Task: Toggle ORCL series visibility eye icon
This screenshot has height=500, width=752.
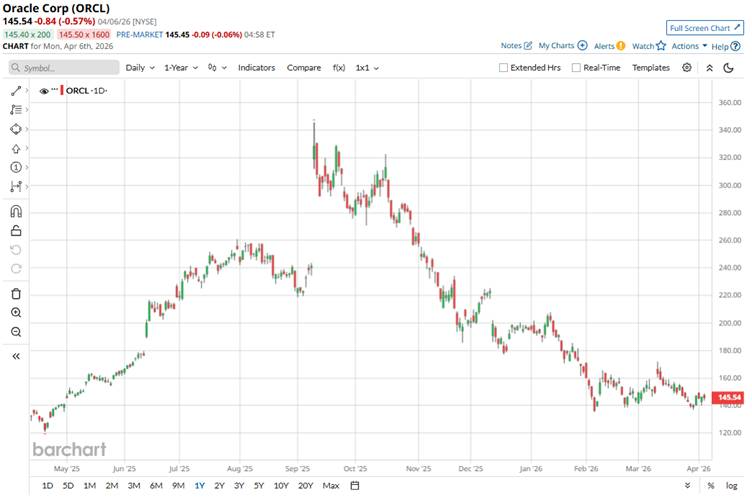Action: [44, 91]
